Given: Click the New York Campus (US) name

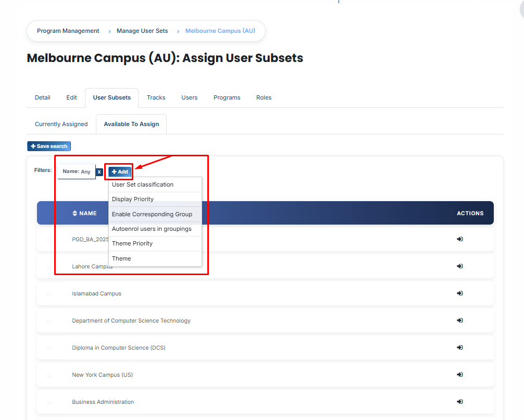Looking at the screenshot, I should pos(102,375).
